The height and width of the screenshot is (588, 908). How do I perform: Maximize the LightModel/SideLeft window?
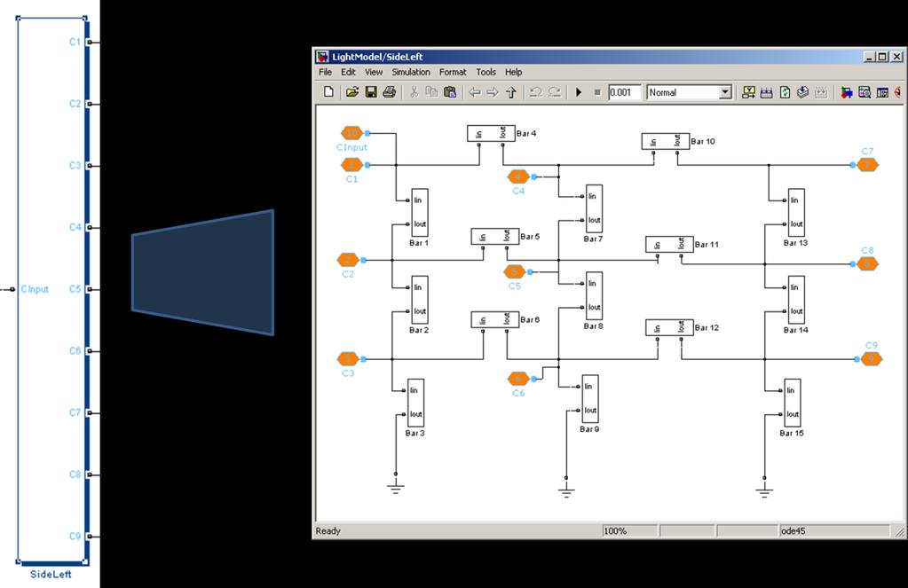(882, 56)
